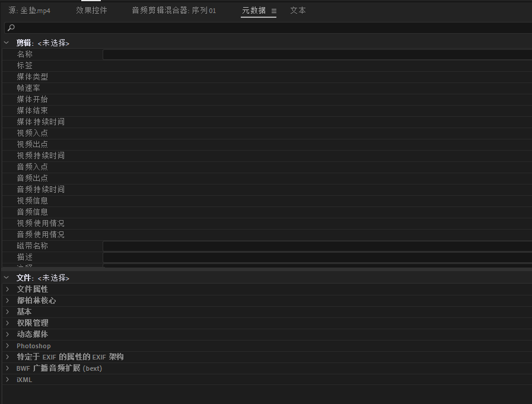Viewport: 532px width, 404px height.
Task: Click the 描述 input field
Action: pos(317,257)
